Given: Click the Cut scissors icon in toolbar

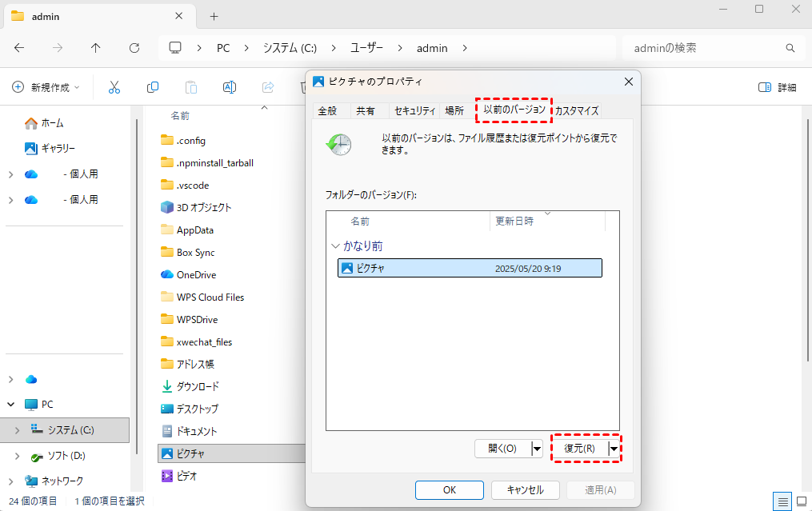Looking at the screenshot, I should click(114, 87).
